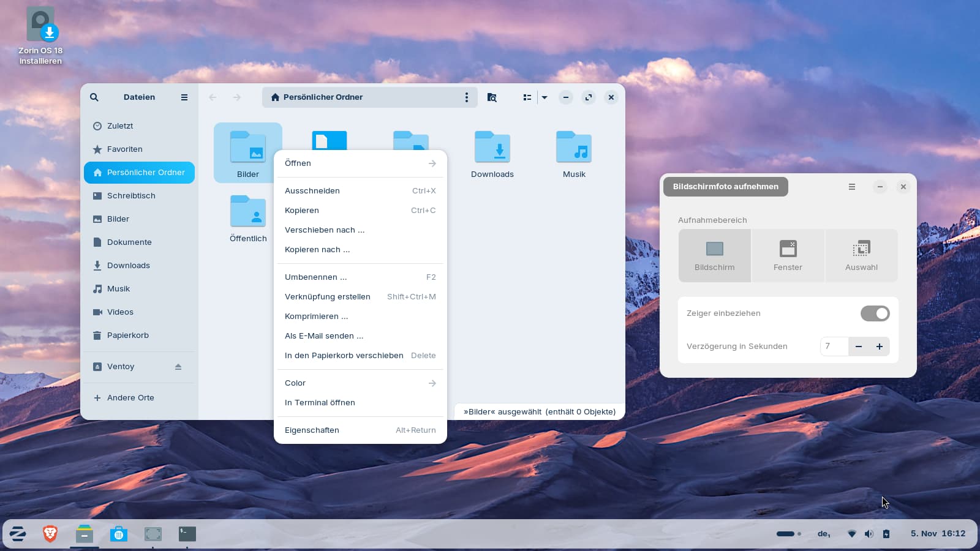Open the path bar three-dot menu
This screenshot has height=551, width=980.
pos(466,97)
